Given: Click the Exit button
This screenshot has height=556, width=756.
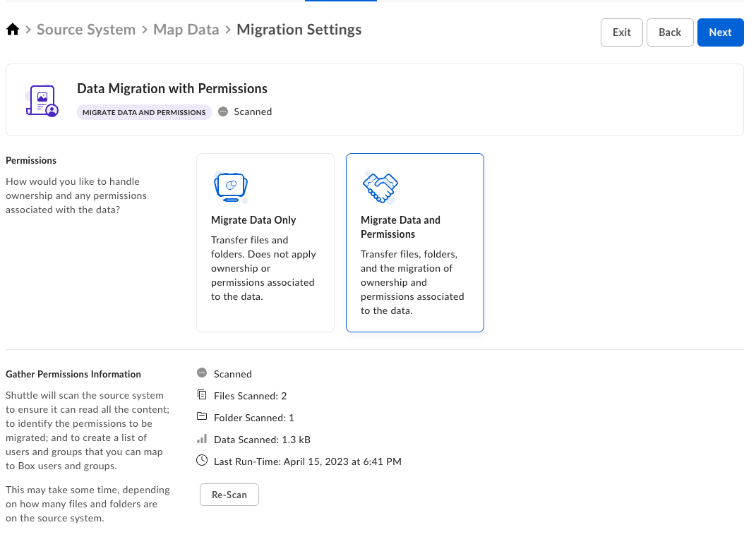Looking at the screenshot, I should (621, 32).
